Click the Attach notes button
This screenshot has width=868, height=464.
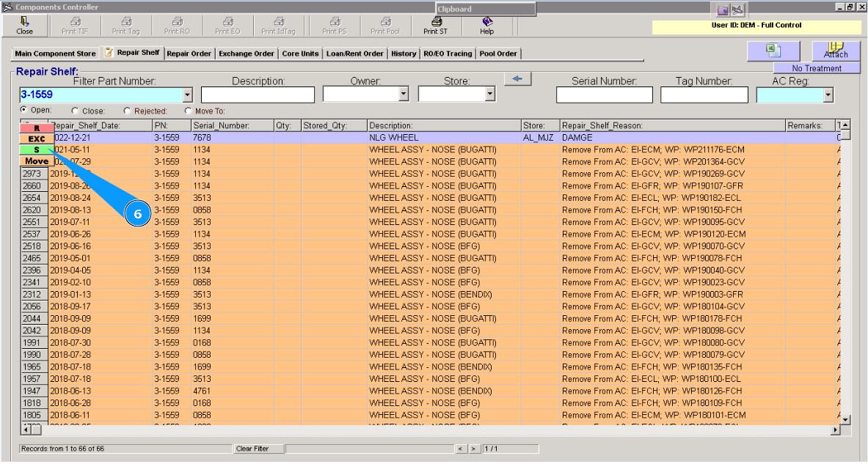[835, 51]
